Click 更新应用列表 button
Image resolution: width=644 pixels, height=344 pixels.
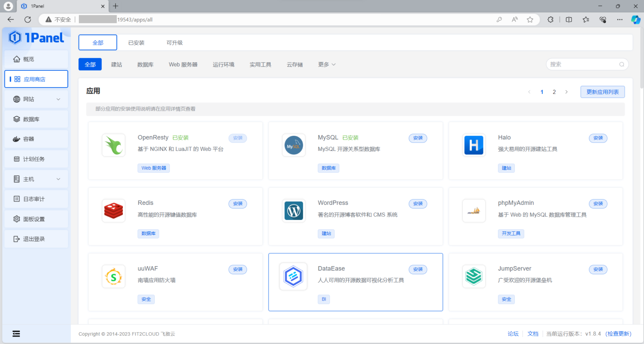(602, 92)
